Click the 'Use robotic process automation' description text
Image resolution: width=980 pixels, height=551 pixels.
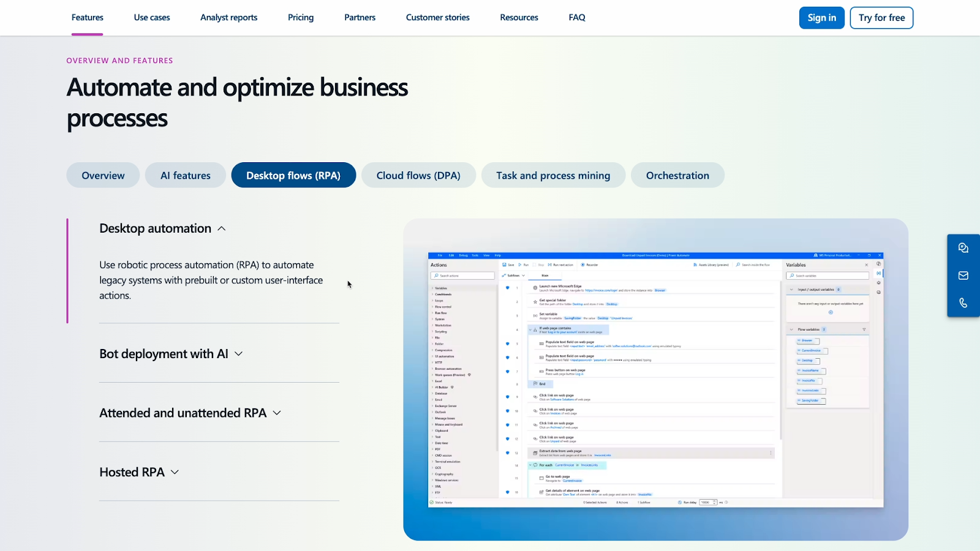(211, 280)
